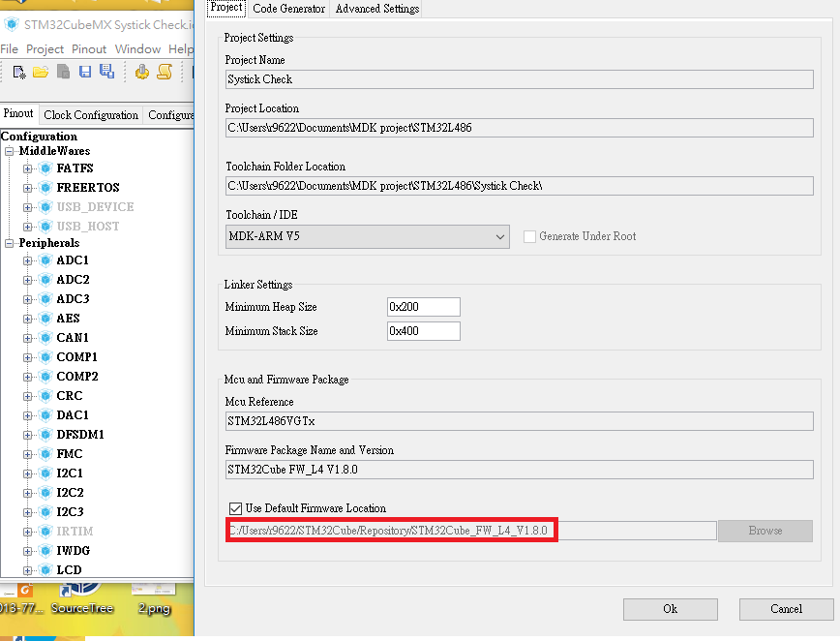Open the Project menu
The width and height of the screenshot is (840, 641).
(45, 49)
